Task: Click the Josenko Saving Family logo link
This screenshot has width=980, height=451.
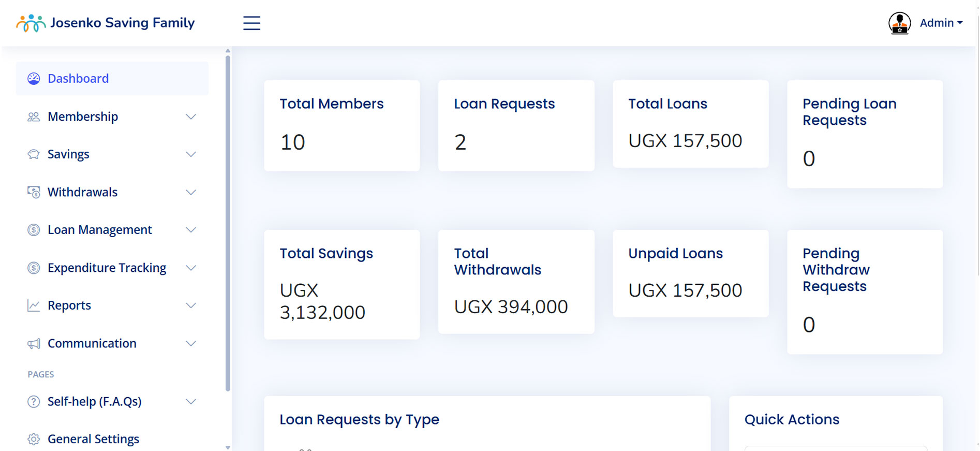Action: click(x=106, y=23)
